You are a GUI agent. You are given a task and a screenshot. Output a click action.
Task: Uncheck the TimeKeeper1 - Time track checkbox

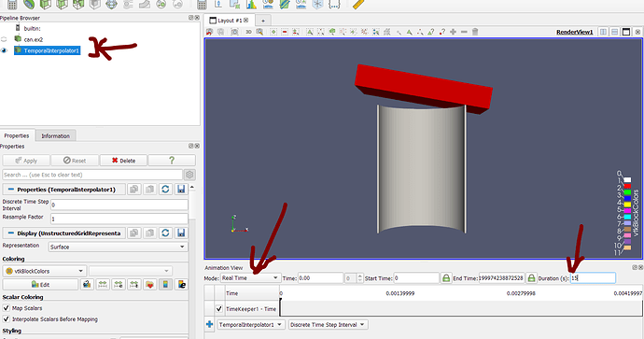tap(219, 308)
